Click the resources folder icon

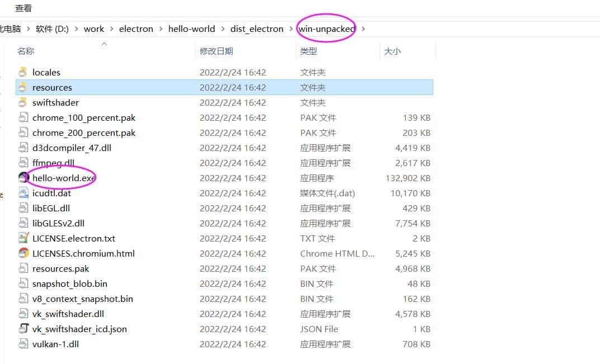[x=23, y=87]
